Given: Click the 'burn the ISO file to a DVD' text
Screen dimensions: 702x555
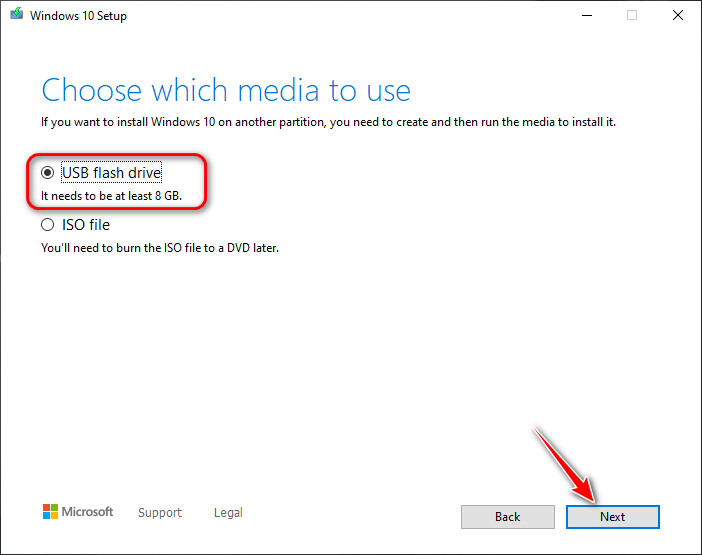Looking at the screenshot, I should coord(182,248).
